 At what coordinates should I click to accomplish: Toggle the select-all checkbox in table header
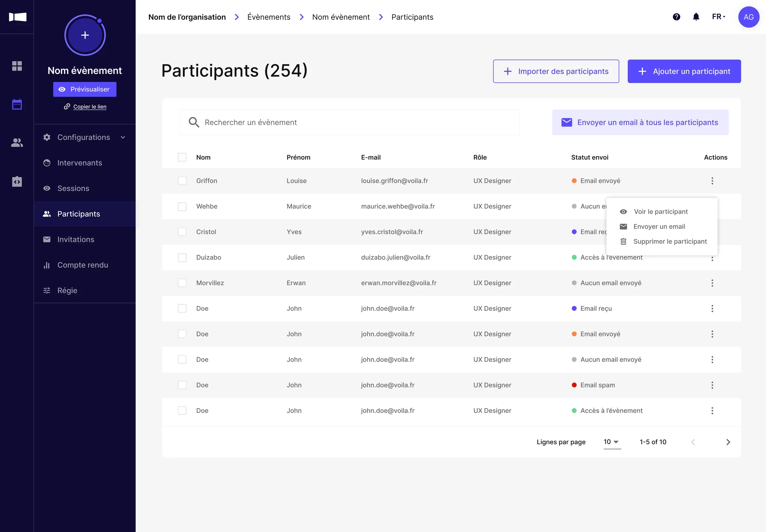tap(182, 157)
